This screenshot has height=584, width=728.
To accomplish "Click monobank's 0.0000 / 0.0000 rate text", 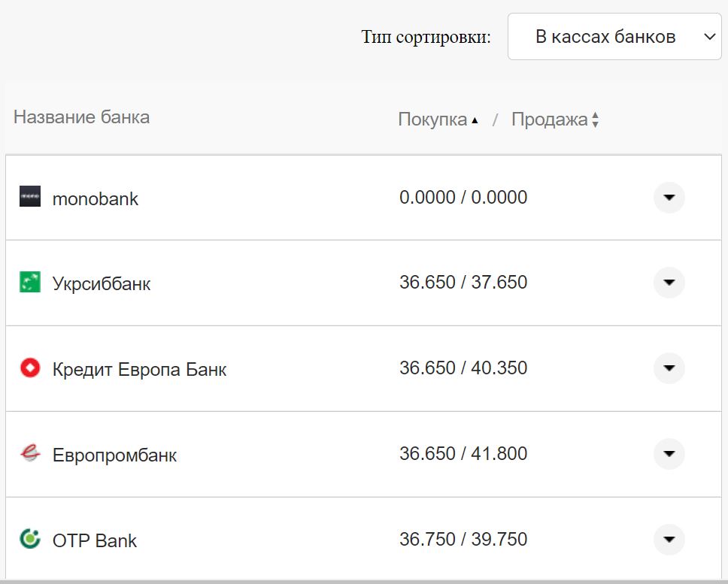I will [x=464, y=198].
